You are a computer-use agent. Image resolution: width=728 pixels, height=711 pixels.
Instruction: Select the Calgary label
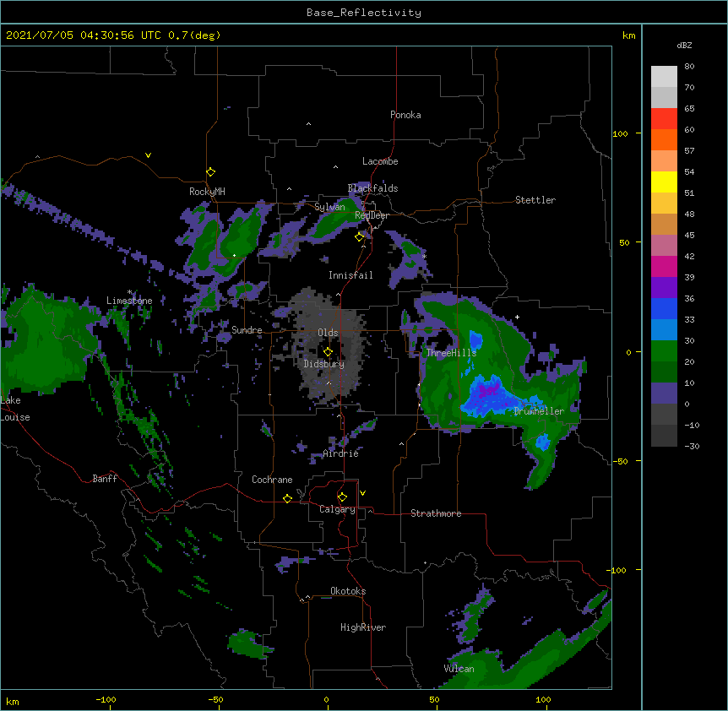click(x=337, y=509)
